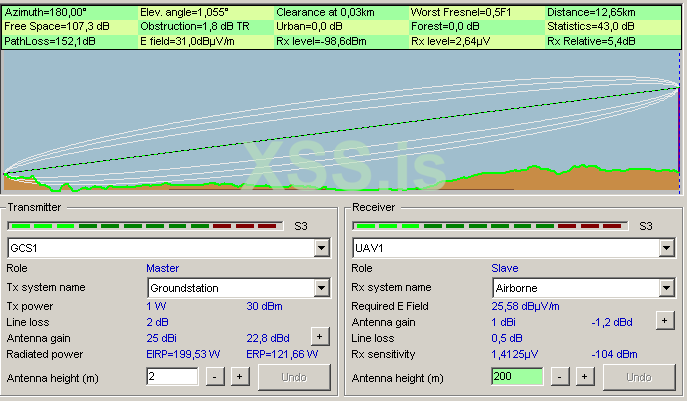The height and width of the screenshot is (401, 687).
Task: Click the -1,2 dBd antenna gain value
Action: pyautogui.click(x=612, y=322)
